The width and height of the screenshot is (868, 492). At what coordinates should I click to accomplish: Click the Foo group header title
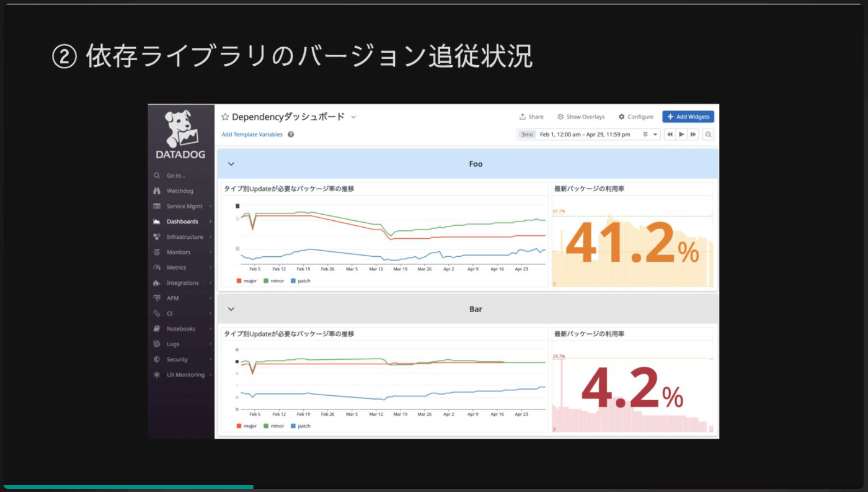(x=476, y=164)
